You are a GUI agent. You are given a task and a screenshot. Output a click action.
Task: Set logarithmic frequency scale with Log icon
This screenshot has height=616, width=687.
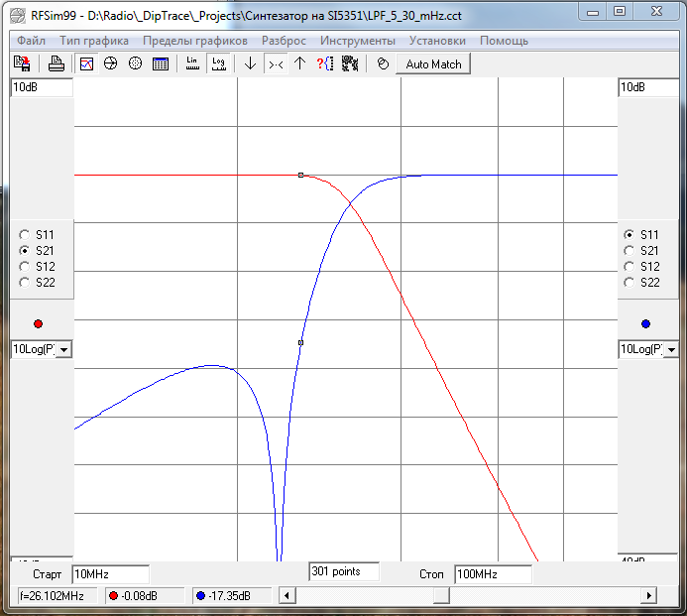[219, 64]
